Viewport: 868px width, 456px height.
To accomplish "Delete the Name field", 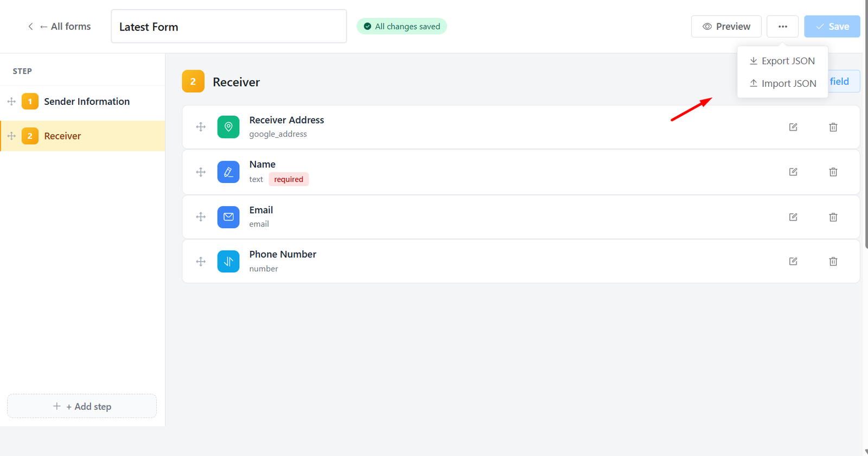I will pos(833,172).
